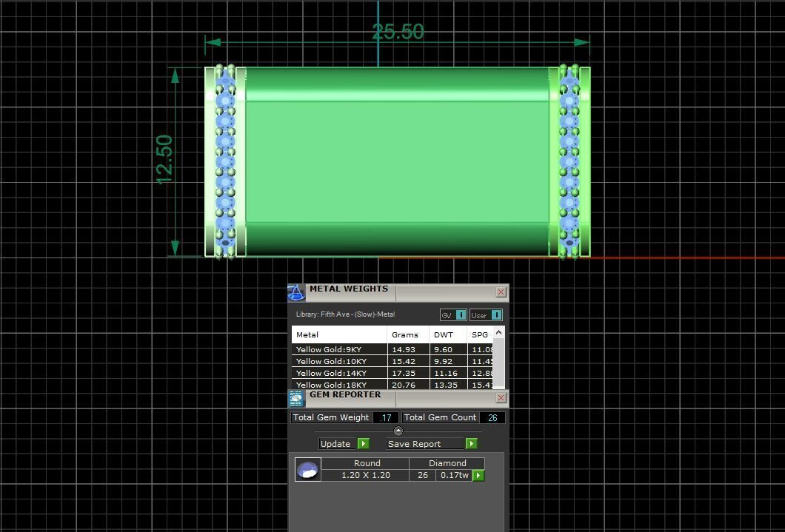Toggle the User library switch

(497, 315)
